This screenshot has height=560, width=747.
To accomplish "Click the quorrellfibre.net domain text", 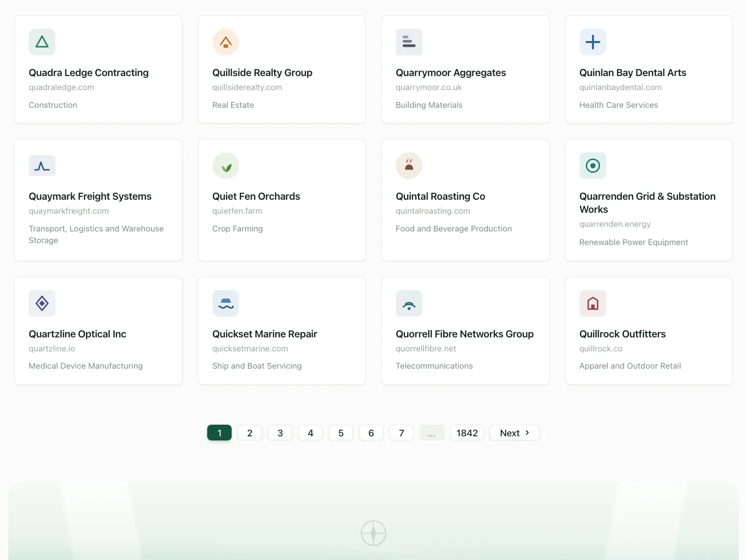I will [x=426, y=349].
